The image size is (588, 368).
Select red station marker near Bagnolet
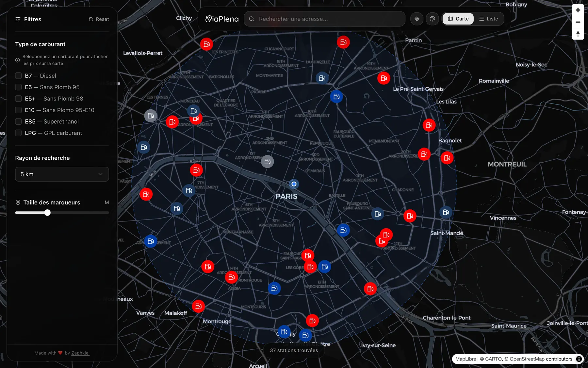point(447,158)
